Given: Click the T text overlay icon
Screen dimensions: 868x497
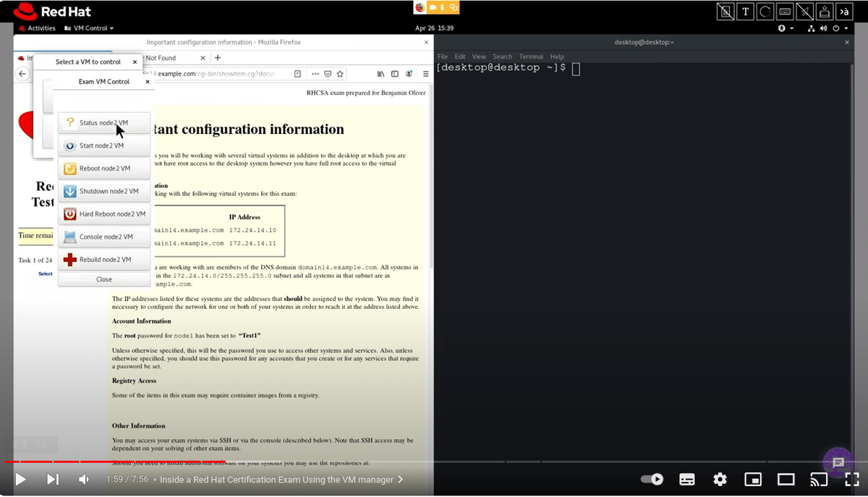Looking at the screenshot, I should click(x=746, y=12).
